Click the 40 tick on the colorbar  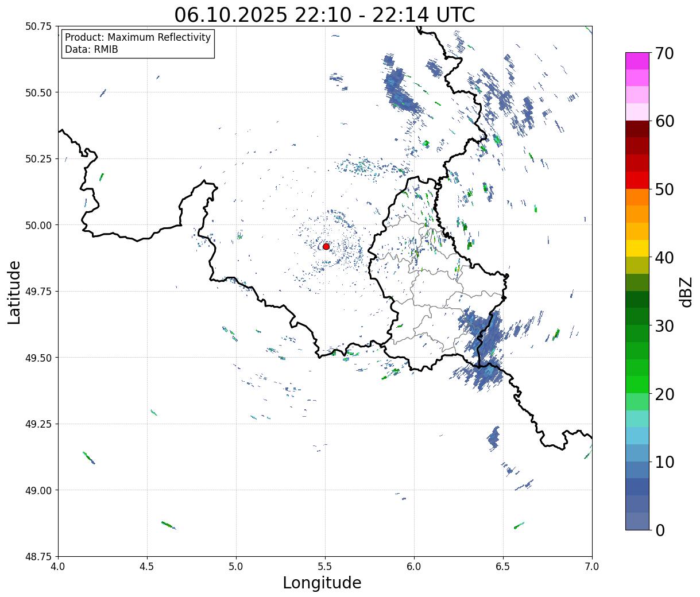664,257
